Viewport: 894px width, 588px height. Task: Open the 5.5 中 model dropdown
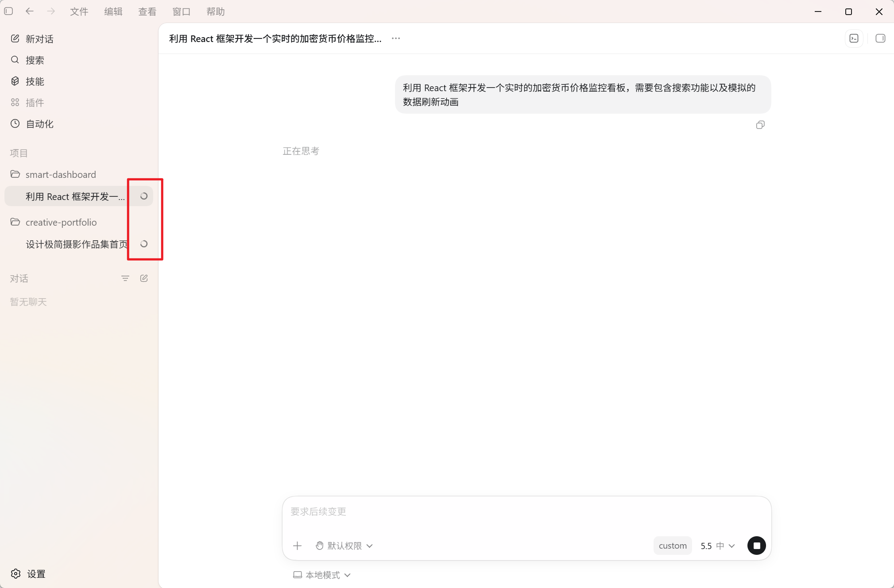coord(718,546)
